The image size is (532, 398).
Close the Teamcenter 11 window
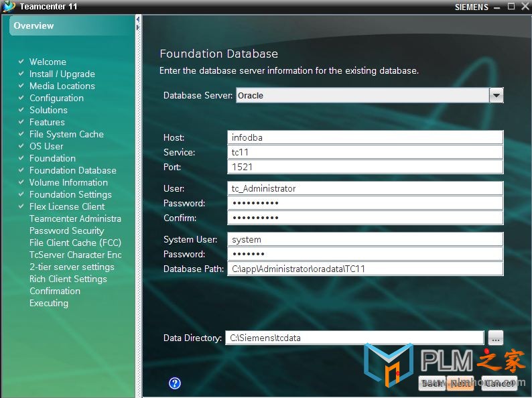click(525, 7)
